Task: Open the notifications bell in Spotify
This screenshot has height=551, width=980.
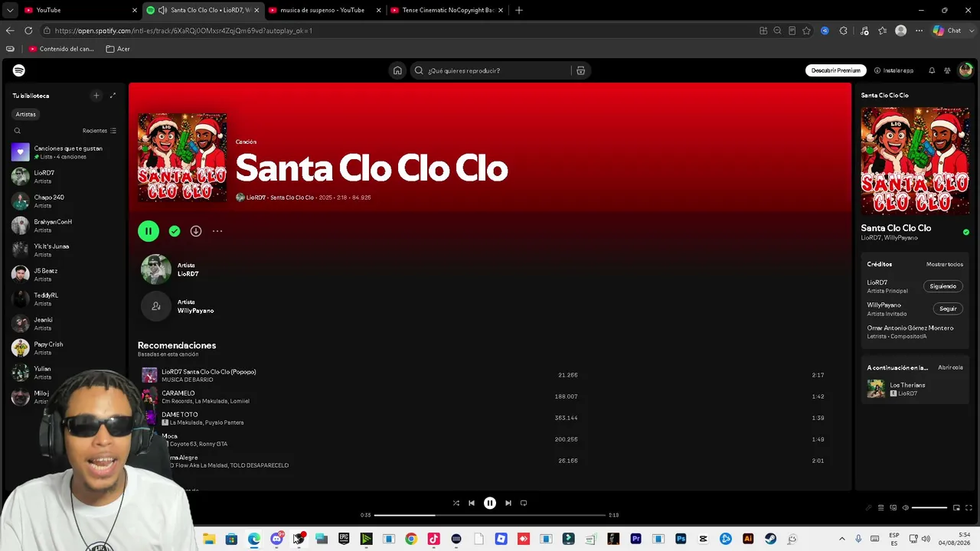Action: coord(932,70)
